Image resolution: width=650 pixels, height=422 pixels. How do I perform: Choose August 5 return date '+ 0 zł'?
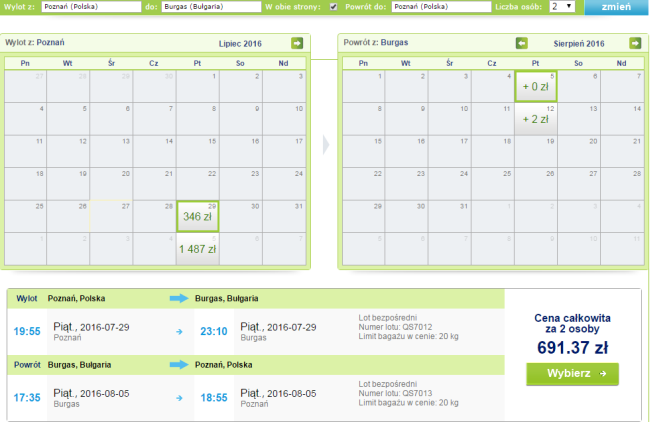coord(536,86)
